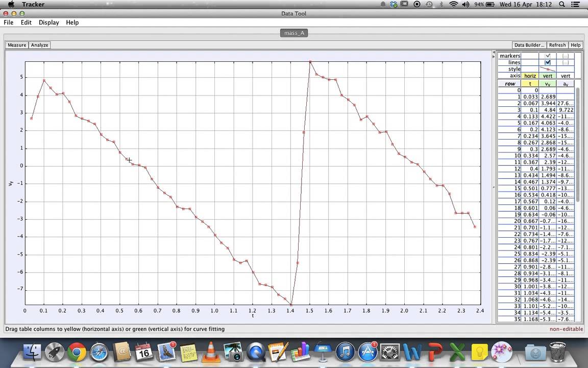Open App Store icon with badge

[x=367, y=351]
